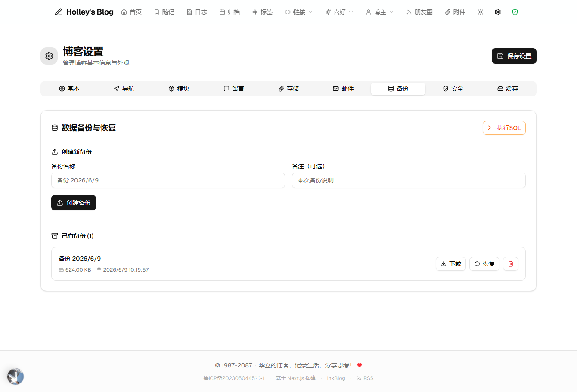Click the 恢复 restore backup button

point(484,264)
